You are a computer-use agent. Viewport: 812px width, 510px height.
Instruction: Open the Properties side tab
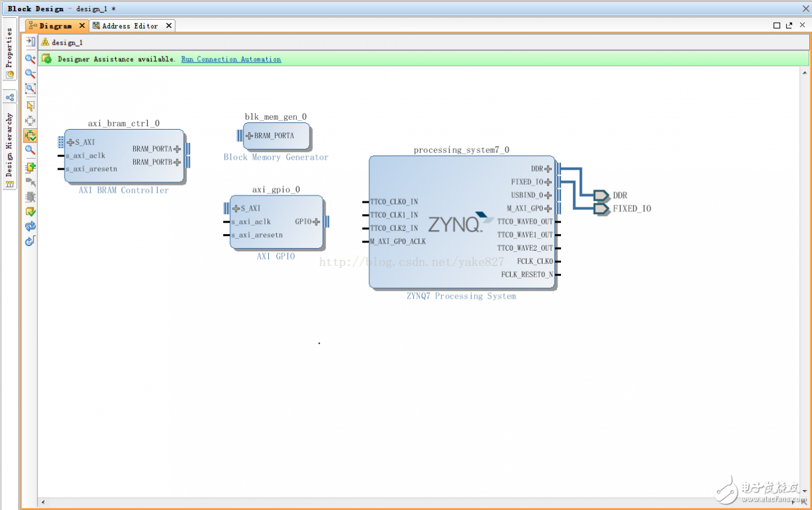(x=9, y=53)
